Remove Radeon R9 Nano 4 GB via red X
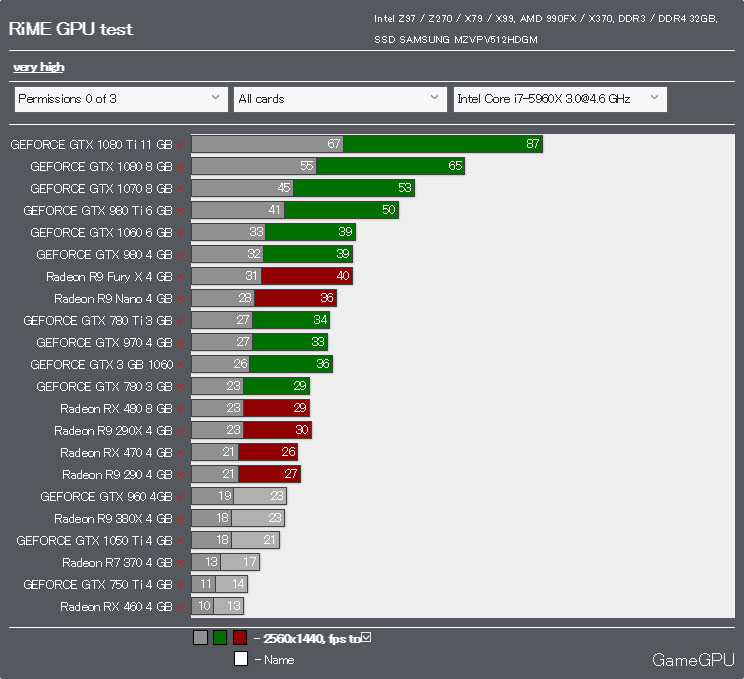The width and height of the screenshot is (744, 679). [180, 299]
